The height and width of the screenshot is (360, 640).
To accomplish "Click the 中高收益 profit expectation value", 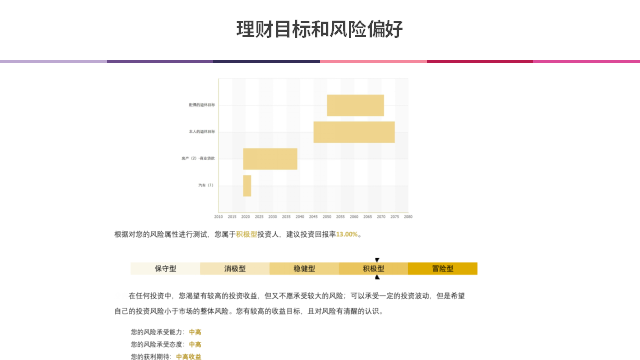I will [x=189, y=357].
